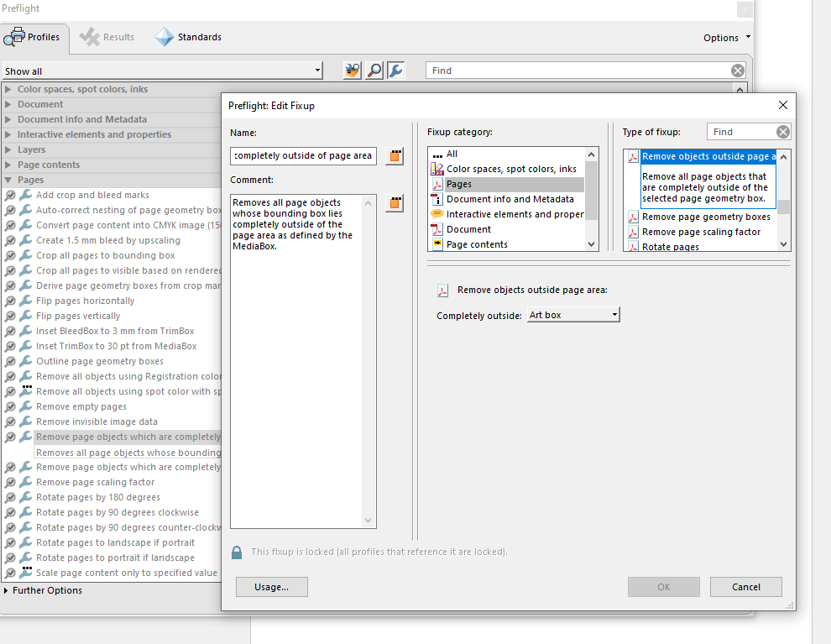The height and width of the screenshot is (644, 831).
Task: Toggle check mark for Remove empty pages
Action: pyautogui.click(x=10, y=407)
